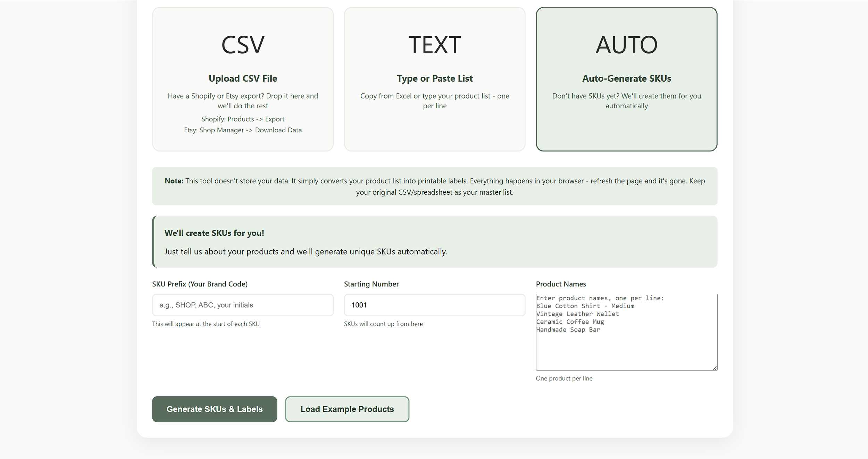This screenshot has height=459, width=868.
Task: Click the data privacy note box
Action: (x=434, y=186)
